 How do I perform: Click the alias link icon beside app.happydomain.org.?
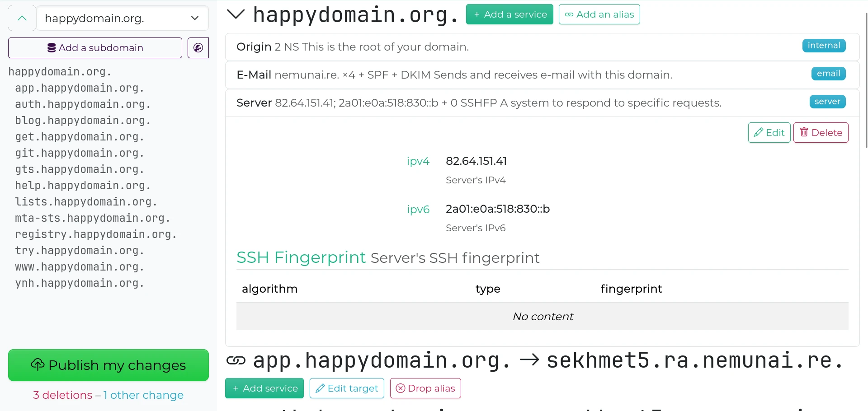pyautogui.click(x=236, y=360)
